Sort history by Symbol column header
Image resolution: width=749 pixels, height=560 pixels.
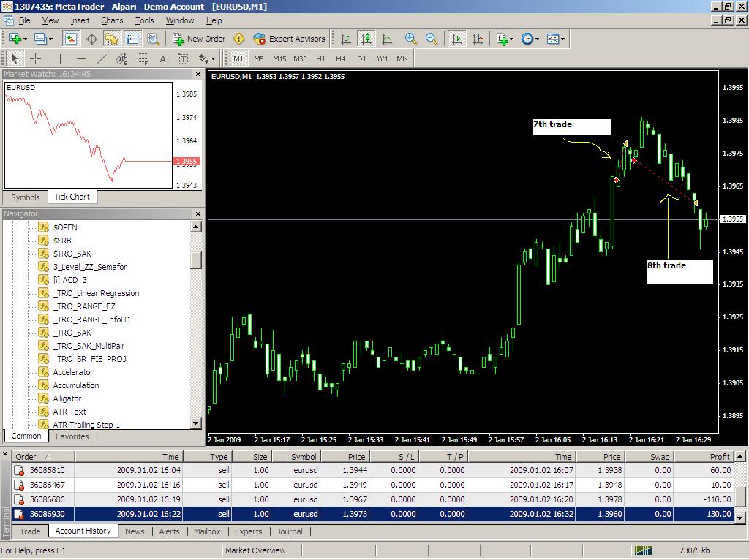click(x=296, y=457)
